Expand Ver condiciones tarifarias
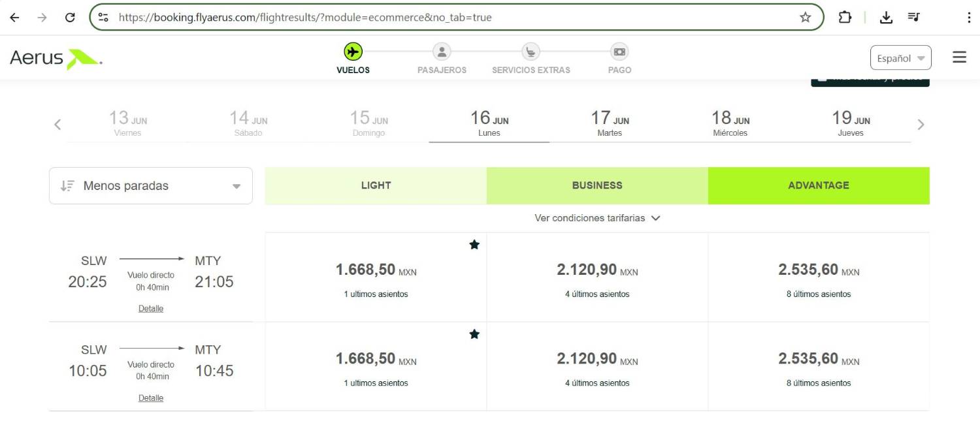Image resolution: width=980 pixels, height=423 pixels. 597,218
